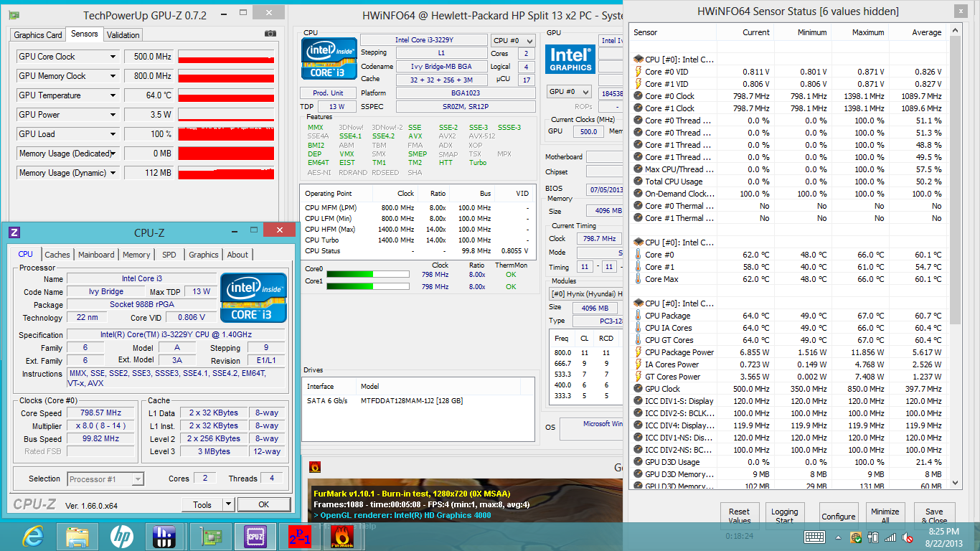Open the Memory Usage (Dynamic) dropdown
This screenshot has height=551, width=980.
[x=113, y=173]
